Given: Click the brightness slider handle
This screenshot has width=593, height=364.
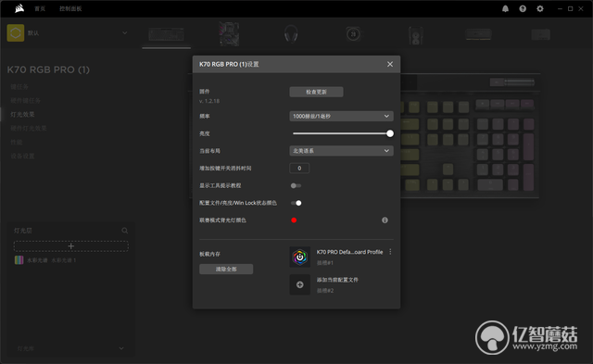Looking at the screenshot, I should (x=390, y=133).
